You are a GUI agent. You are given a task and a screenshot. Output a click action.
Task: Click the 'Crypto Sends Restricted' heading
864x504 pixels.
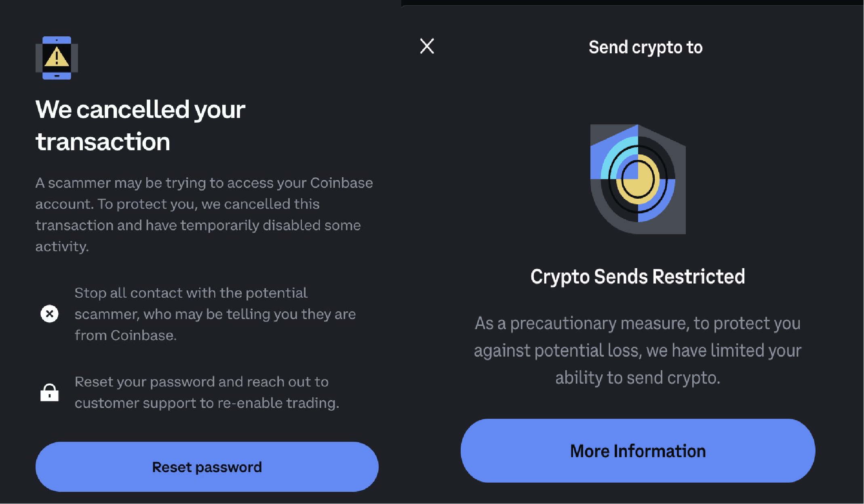(638, 277)
